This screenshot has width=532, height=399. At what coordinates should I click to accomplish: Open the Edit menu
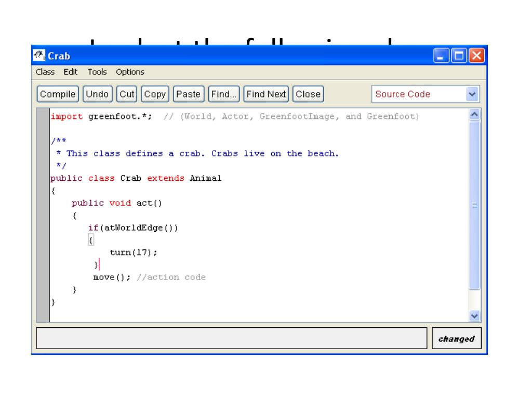coord(71,72)
